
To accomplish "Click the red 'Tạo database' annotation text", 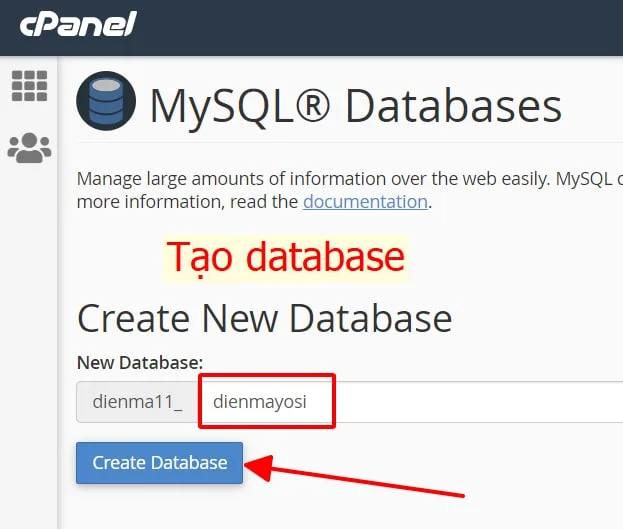I will [x=285, y=257].
